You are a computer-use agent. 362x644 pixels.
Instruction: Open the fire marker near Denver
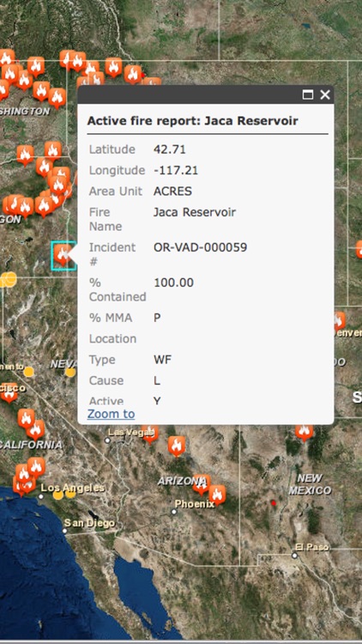click(339, 321)
